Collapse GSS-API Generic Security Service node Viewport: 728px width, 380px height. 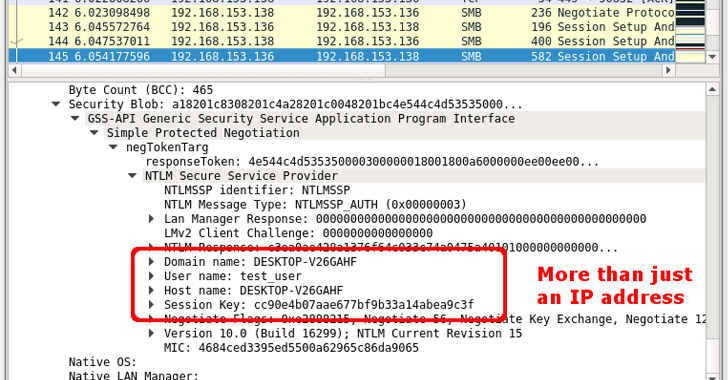coord(75,118)
